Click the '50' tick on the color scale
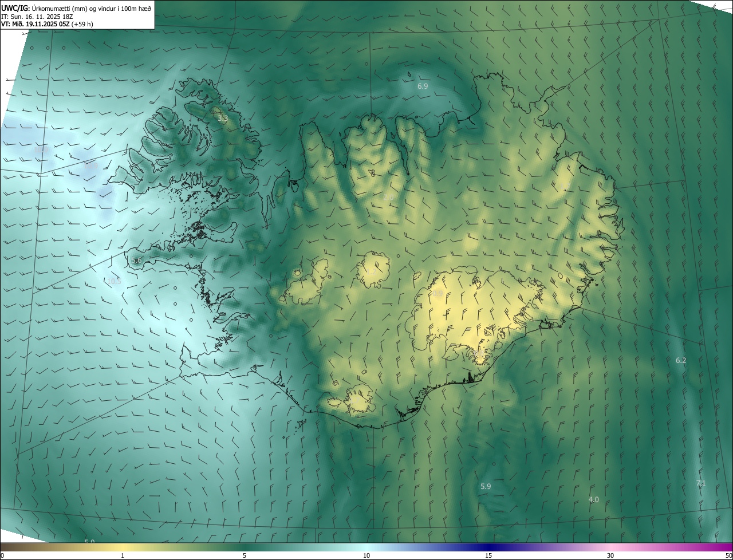Image resolution: width=733 pixels, height=560 pixels. [x=728, y=555]
